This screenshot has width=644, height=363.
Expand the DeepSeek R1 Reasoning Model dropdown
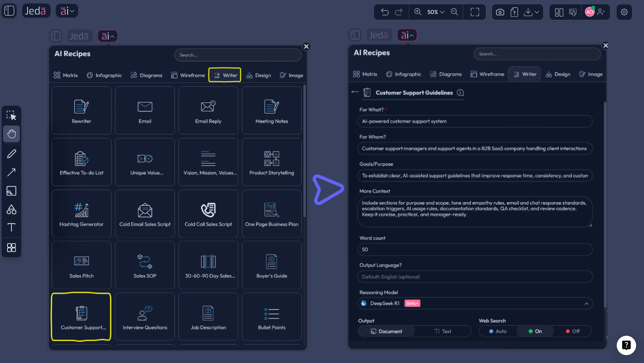coord(475,303)
